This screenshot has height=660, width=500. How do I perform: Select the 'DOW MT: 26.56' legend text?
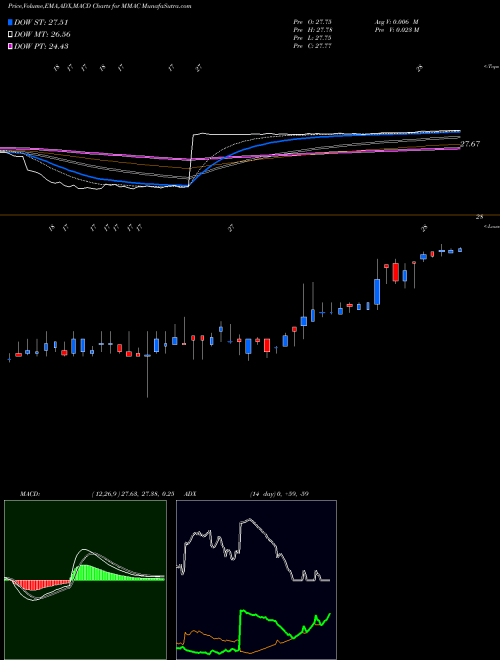click(x=42, y=35)
